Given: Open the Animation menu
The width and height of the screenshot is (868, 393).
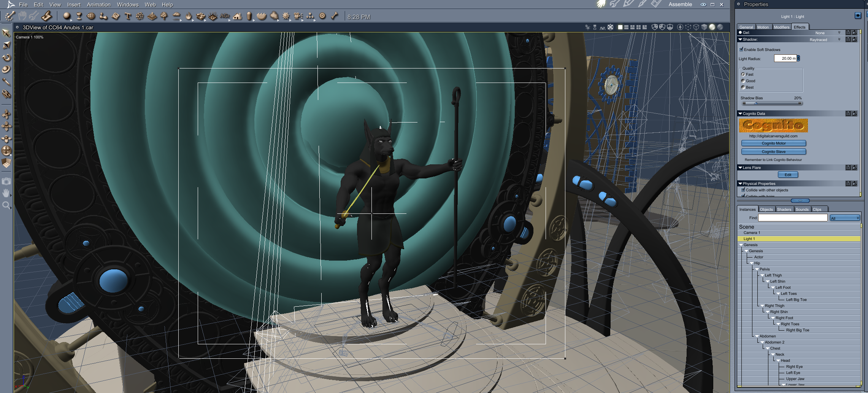Looking at the screenshot, I should (x=99, y=5).
